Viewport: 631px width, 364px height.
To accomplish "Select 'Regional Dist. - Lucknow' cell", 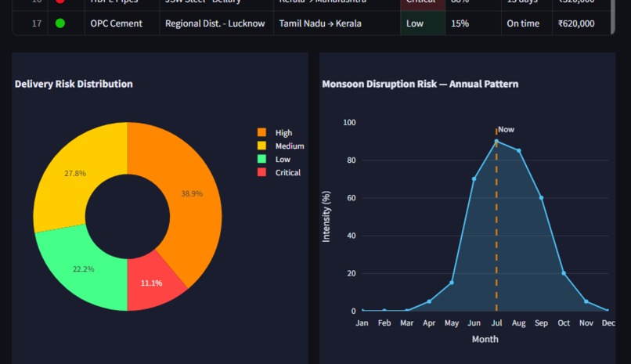I will 217,23.
